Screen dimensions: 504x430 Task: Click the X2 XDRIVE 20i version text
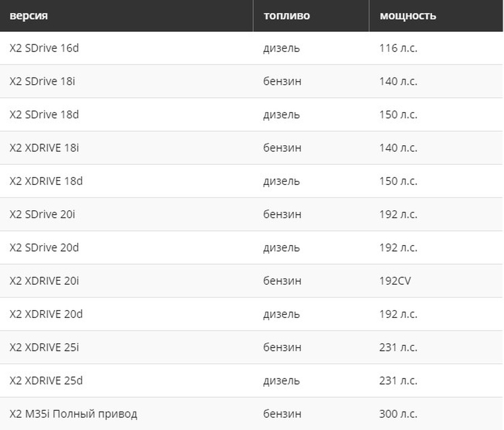pyautogui.click(x=44, y=281)
